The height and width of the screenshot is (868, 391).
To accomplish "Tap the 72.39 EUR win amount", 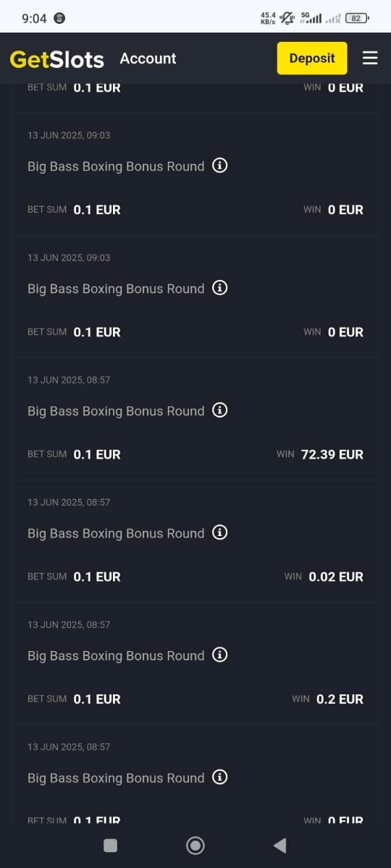I will pos(332,454).
